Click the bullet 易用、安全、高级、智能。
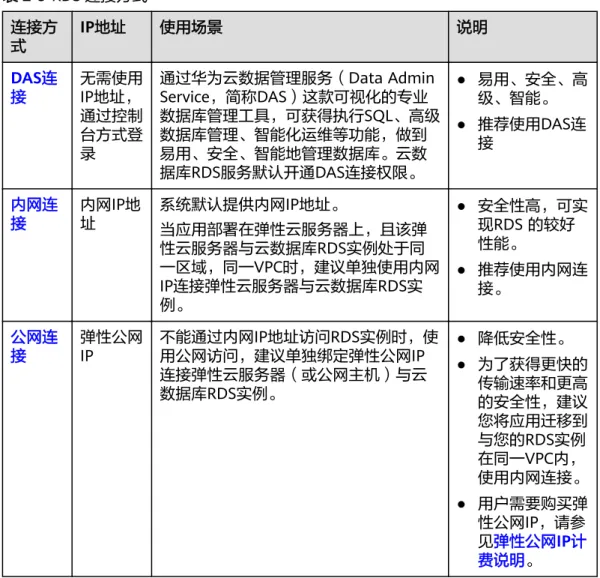Image resolution: width=600 pixels, height=578 pixels. tap(532, 89)
